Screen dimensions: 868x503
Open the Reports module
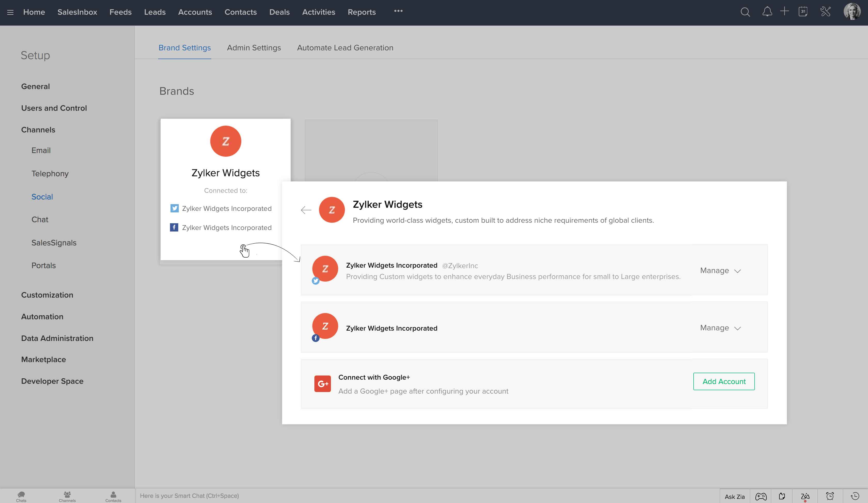(x=362, y=12)
